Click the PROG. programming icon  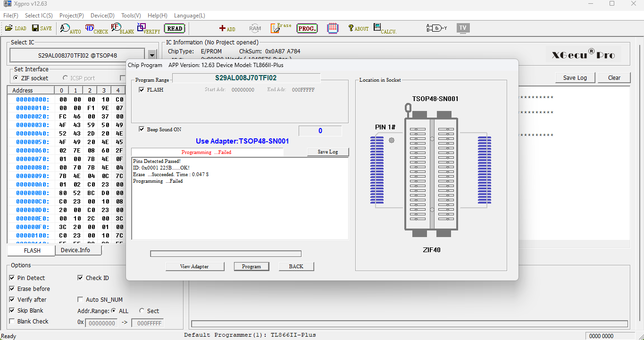coord(307,28)
